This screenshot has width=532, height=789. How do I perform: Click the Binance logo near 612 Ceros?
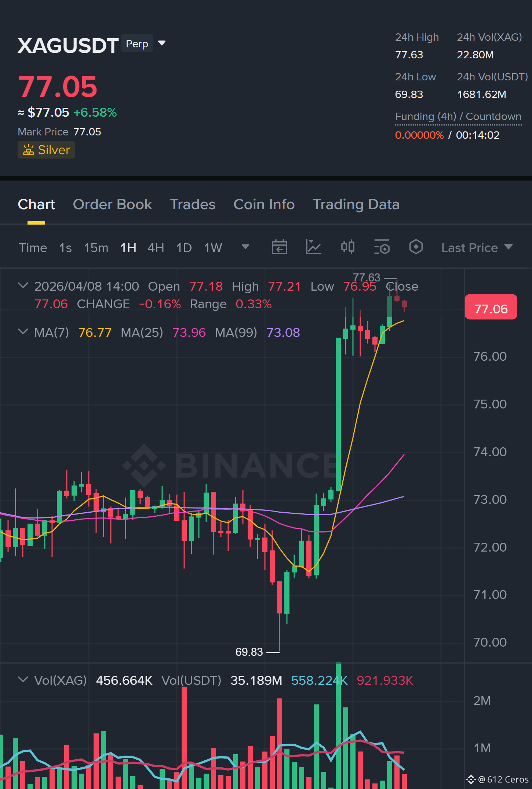(x=471, y=779)
